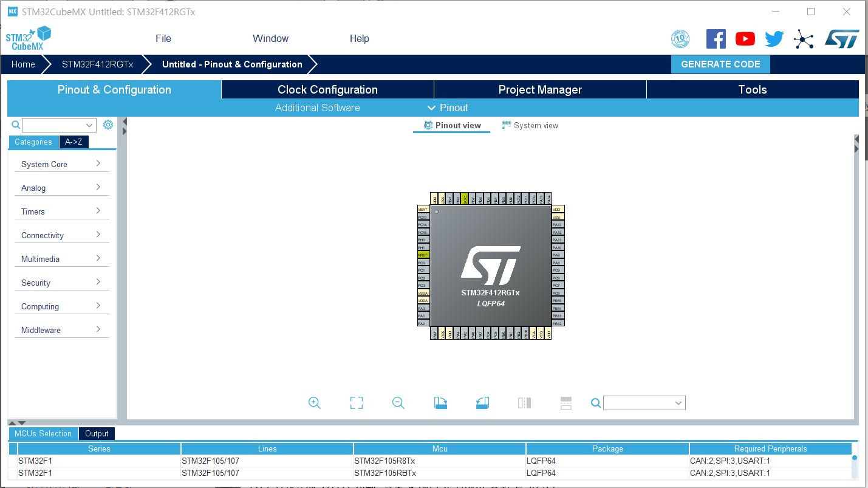Rotate the chip counterclockwise
The width and height of the screenshot is (868, 488).
pos(482,403)
